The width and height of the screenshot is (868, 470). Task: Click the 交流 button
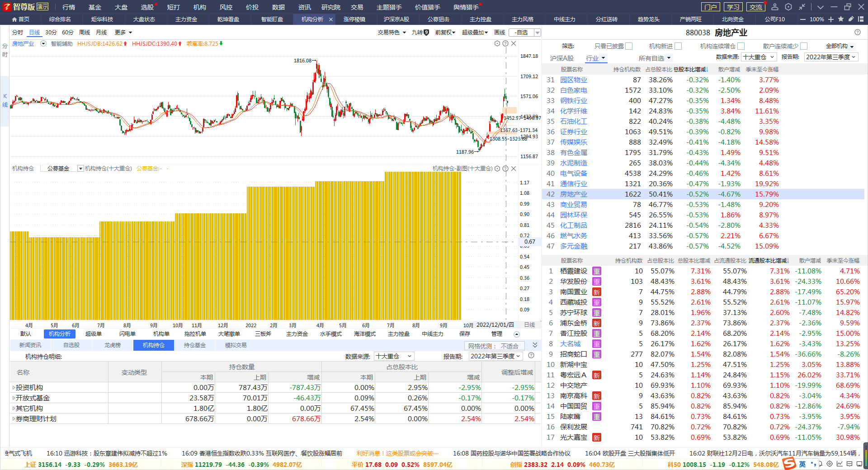point(756,7)
